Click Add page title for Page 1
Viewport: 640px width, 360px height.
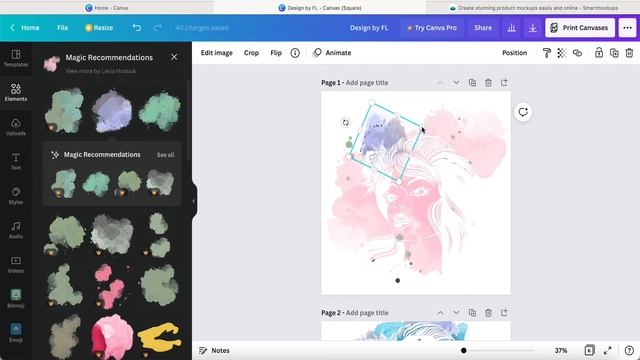pos(367,82)
